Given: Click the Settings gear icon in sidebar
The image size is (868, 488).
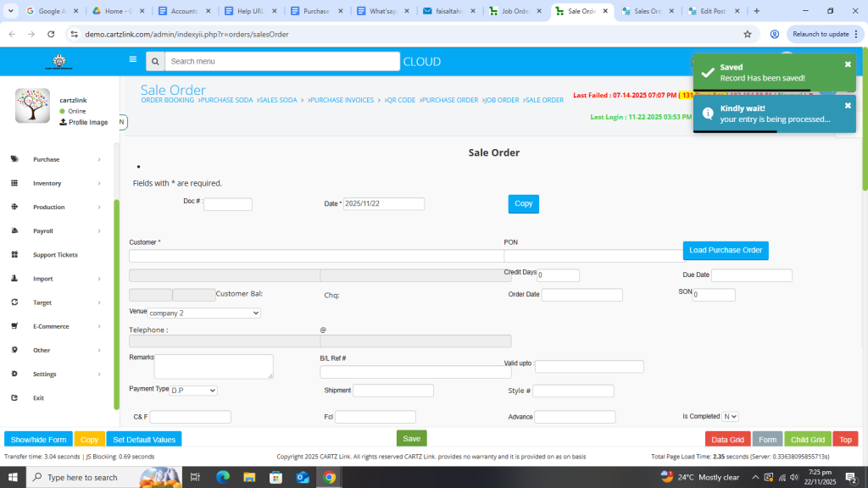Looking at the screenshot, I should [14, 374].
